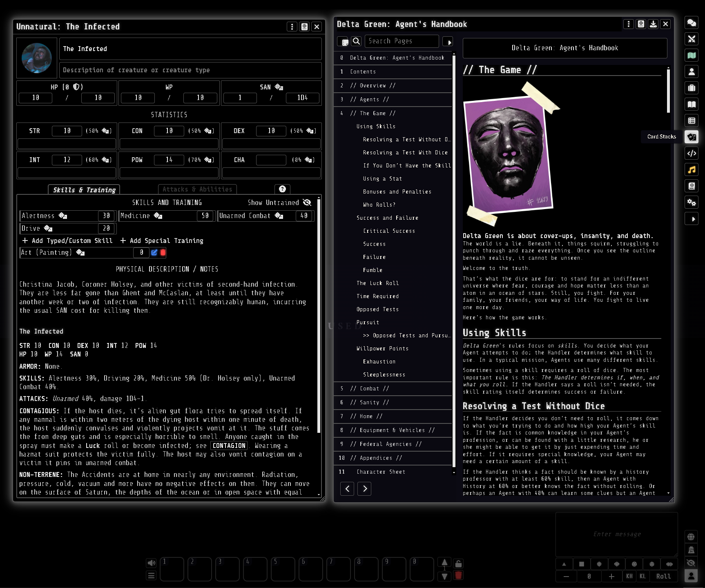
Task: Roll the SAN dice icon
Action: click(x=279, y=87)
